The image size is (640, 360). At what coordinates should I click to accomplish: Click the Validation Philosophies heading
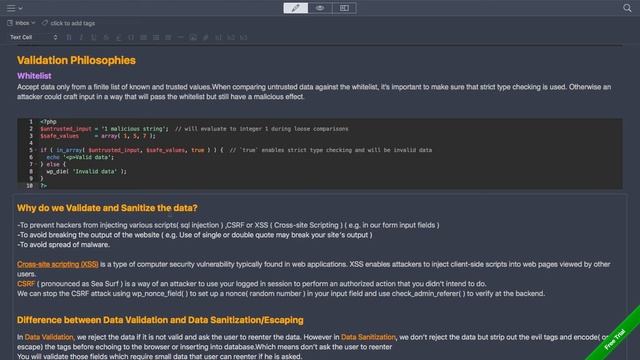[x=76, y=60]
